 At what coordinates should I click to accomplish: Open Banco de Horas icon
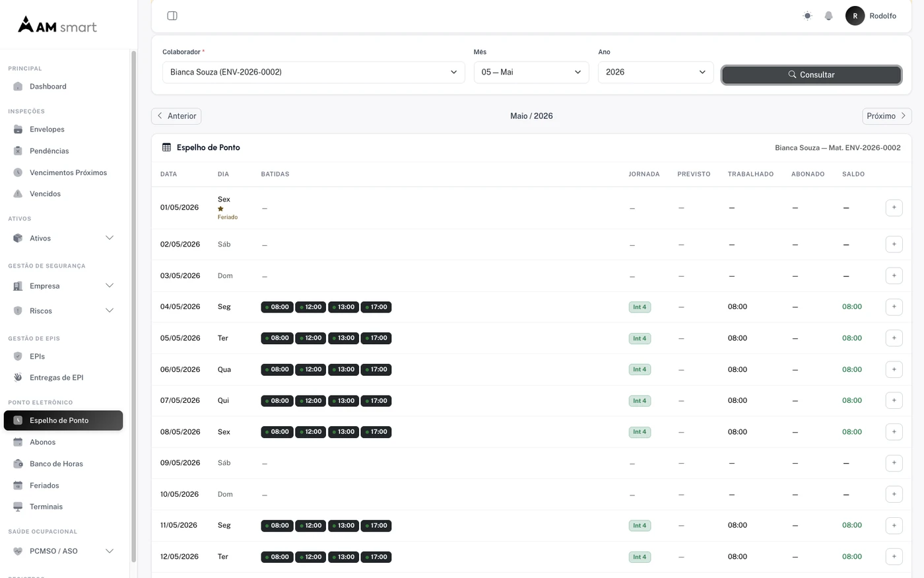click(18, 464)
